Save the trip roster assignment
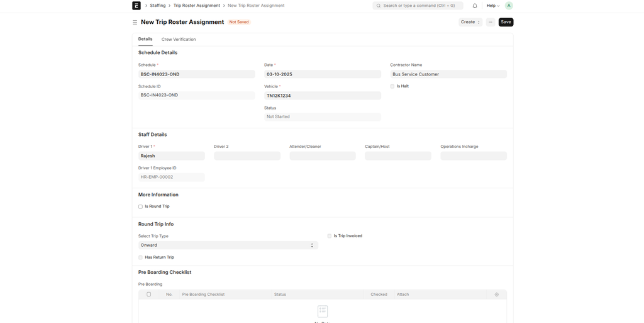Viewport: 644px width, 323px height. tap(506, 22)
